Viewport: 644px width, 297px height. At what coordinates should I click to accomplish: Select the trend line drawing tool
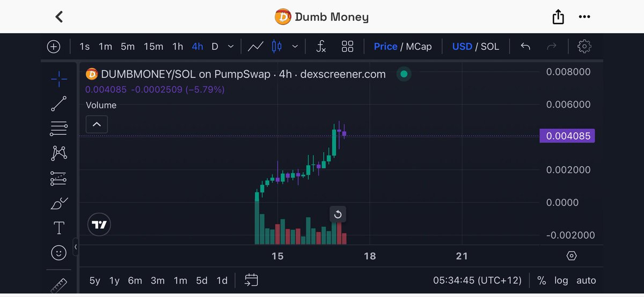(x=59, y=103)
